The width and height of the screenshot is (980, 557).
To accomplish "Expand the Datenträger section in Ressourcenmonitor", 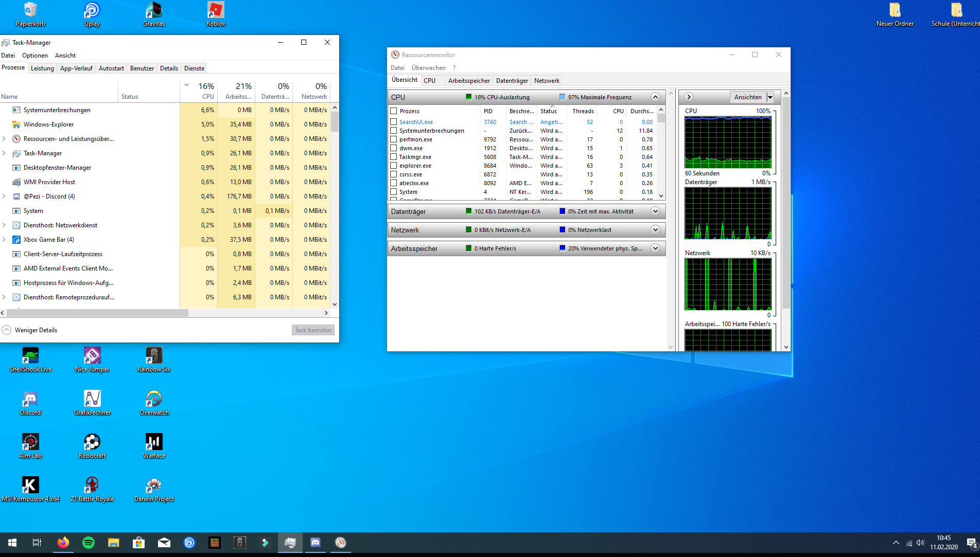I will 655,211.
